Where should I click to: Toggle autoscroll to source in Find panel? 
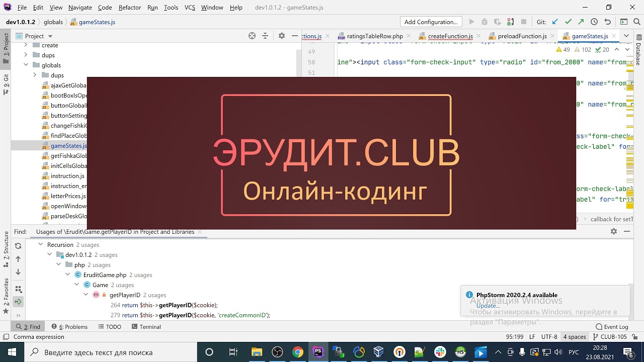18,302
